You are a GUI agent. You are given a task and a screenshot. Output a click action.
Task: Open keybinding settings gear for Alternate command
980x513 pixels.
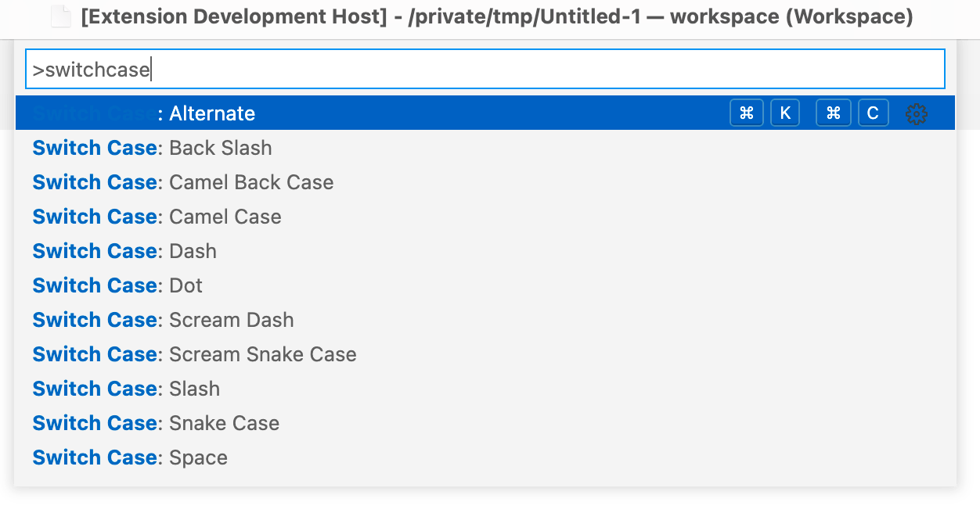tap(917, 113)
